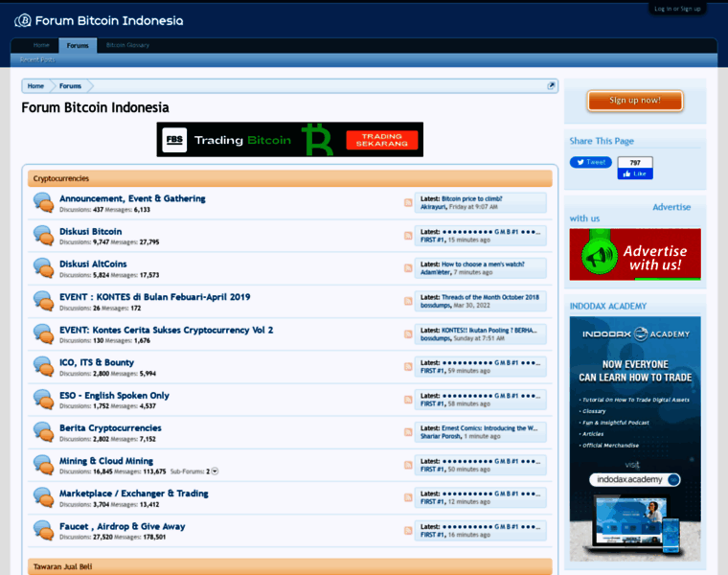The image size is (728, 575).
Task: Open latest thread Threads of the Month October 2018
Action: click(490, 297)
